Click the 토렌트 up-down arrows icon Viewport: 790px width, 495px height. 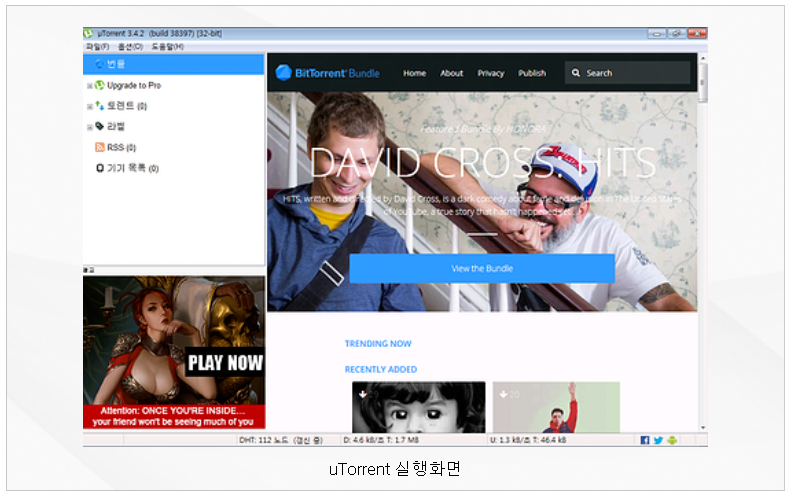click(100, 105)
